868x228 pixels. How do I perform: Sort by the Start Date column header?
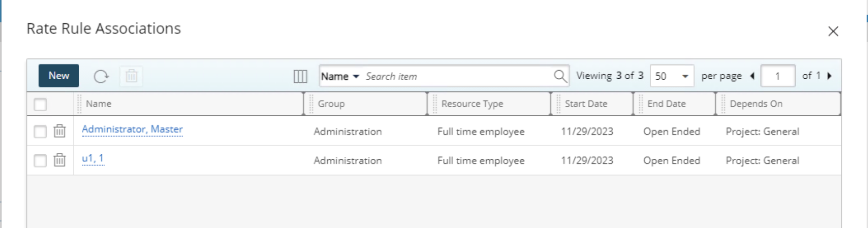click(586, 104)
